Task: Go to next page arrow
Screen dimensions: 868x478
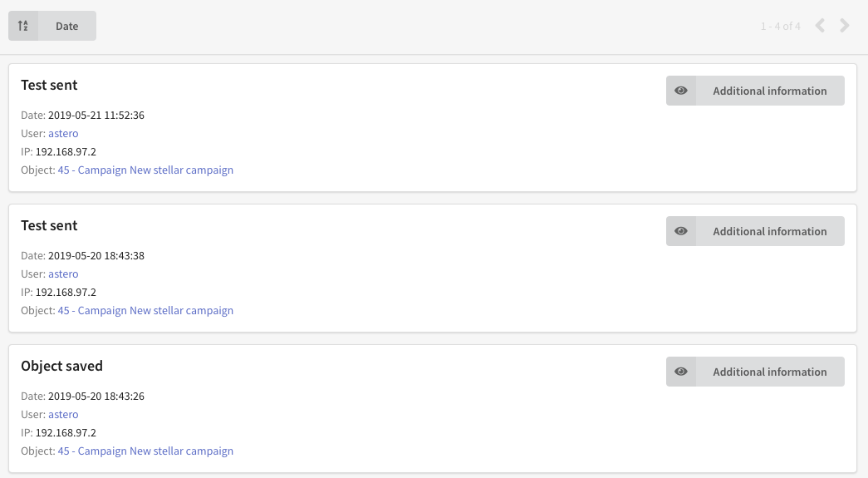Action: 844,26
